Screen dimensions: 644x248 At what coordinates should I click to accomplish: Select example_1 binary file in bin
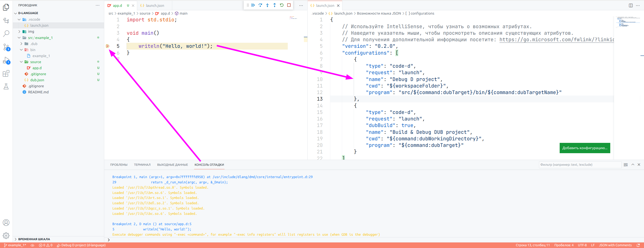[x=41, y=56]
